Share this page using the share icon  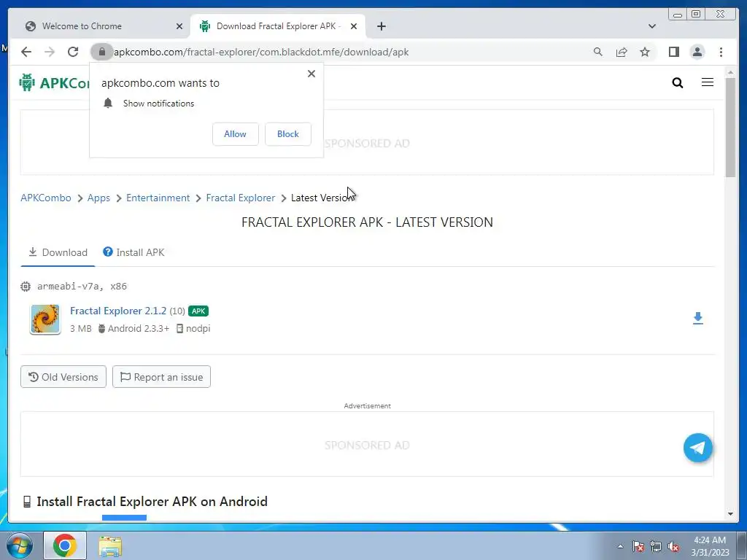pyautogui.click(x=622, y=52)
